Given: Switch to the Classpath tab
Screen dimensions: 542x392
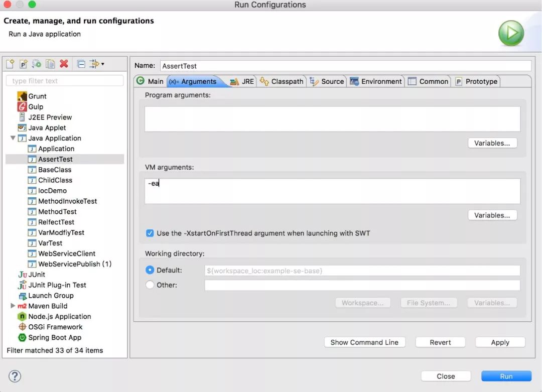Looking at the screenshot, I should (282, 81).
